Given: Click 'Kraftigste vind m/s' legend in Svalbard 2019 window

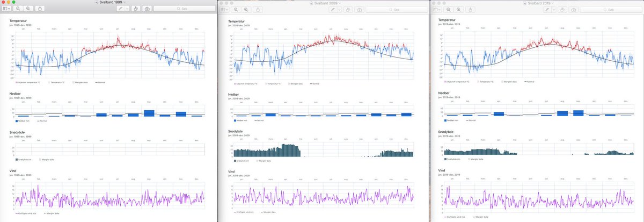Looking at the screenshot, I should pyautogui.click(x=458, y=217).
